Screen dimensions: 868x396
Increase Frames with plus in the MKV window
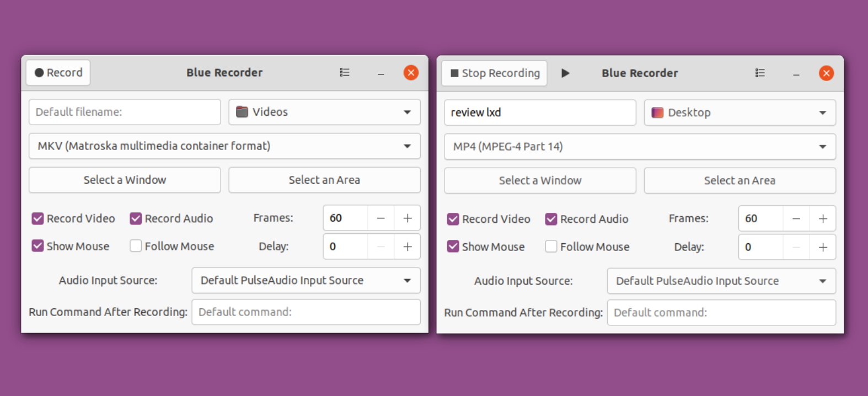[408, 218]
